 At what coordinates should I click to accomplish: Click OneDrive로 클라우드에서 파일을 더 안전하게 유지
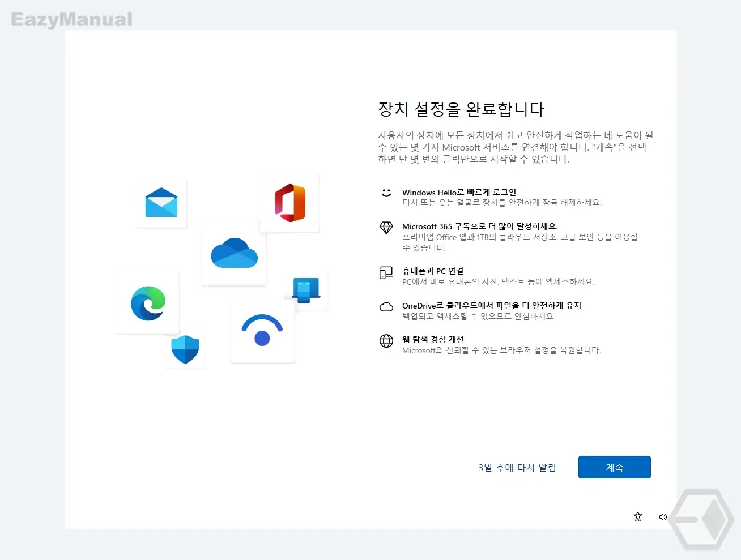492,305
